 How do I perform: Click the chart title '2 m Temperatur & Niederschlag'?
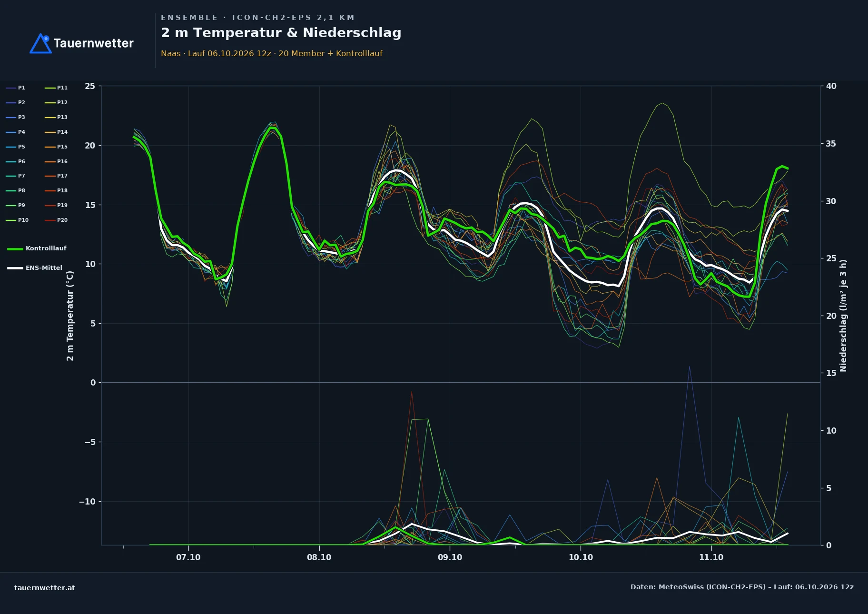pos(281,33)
